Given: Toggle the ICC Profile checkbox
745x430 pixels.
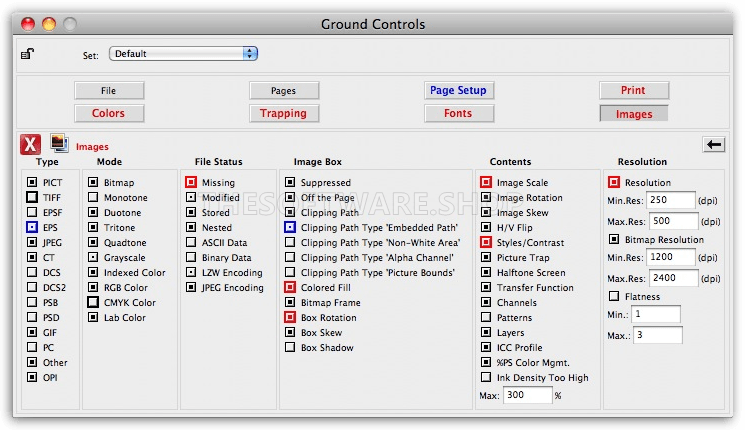Looking at the screenshot, I should (486, 347).
